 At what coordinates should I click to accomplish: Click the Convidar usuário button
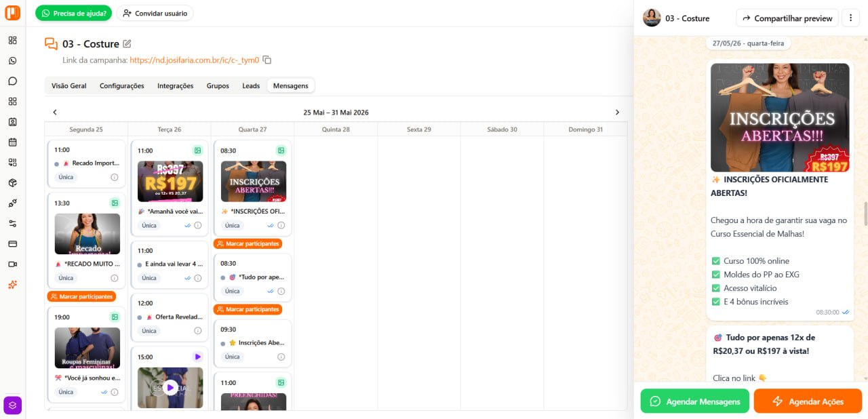[x=155, y=13]
